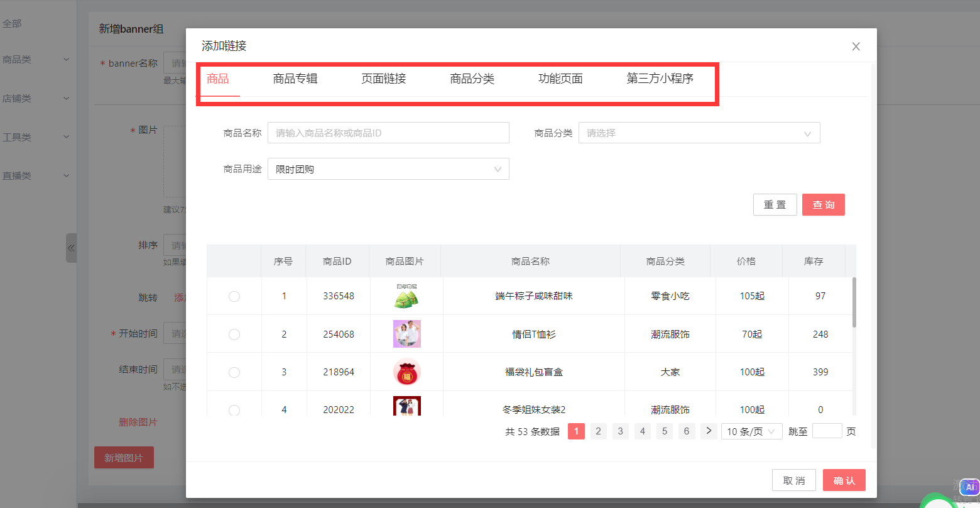Open the 商品用途 dropdown showing 限时团购
980x508 pixels.
point(388,169)
